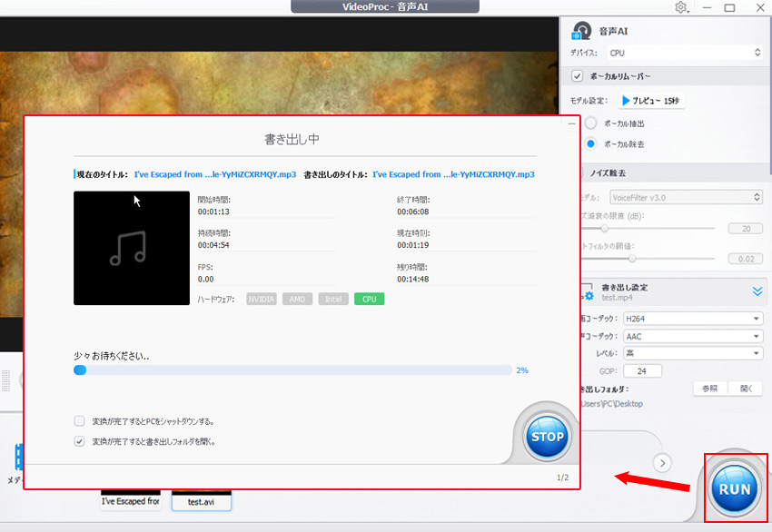The image size is (772, 532).
Task: Select the test.avi file tab
Action: click(201, 500)
